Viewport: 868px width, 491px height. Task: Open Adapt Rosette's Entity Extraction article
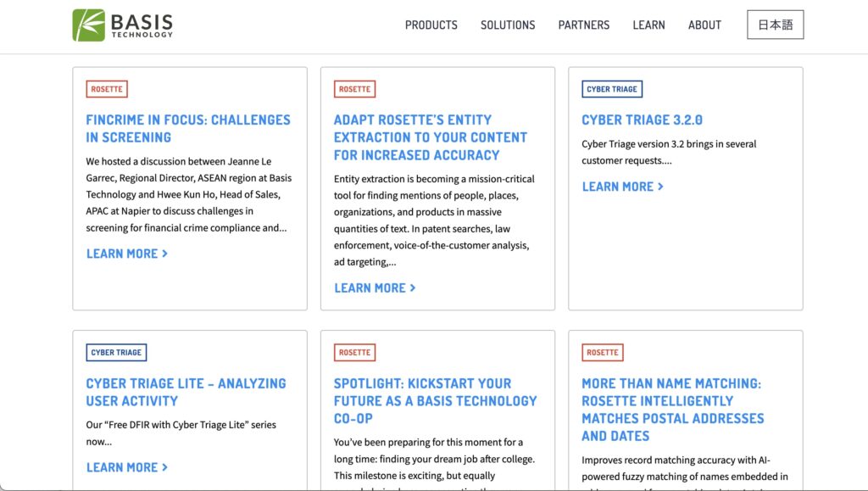click(430, 137)
